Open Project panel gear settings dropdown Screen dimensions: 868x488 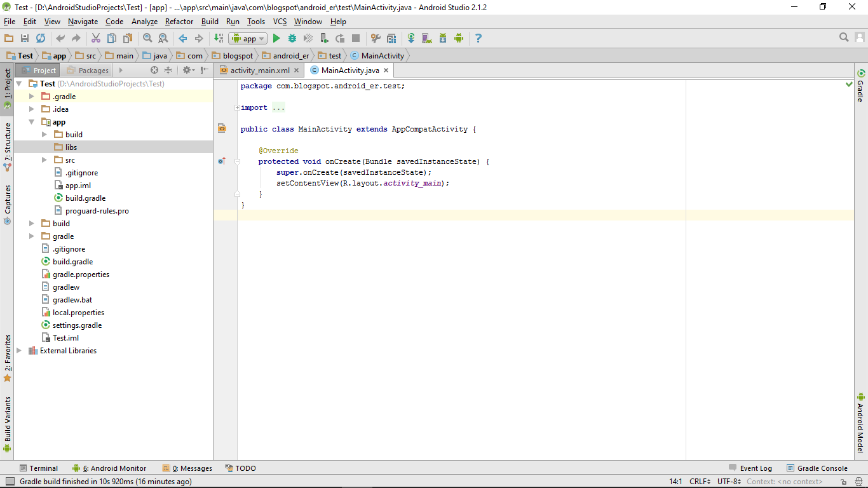click(x=189, y=71)
